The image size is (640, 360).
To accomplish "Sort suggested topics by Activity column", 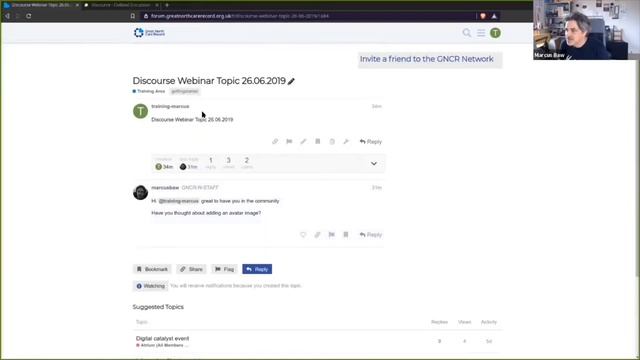I will coord(489,322).
